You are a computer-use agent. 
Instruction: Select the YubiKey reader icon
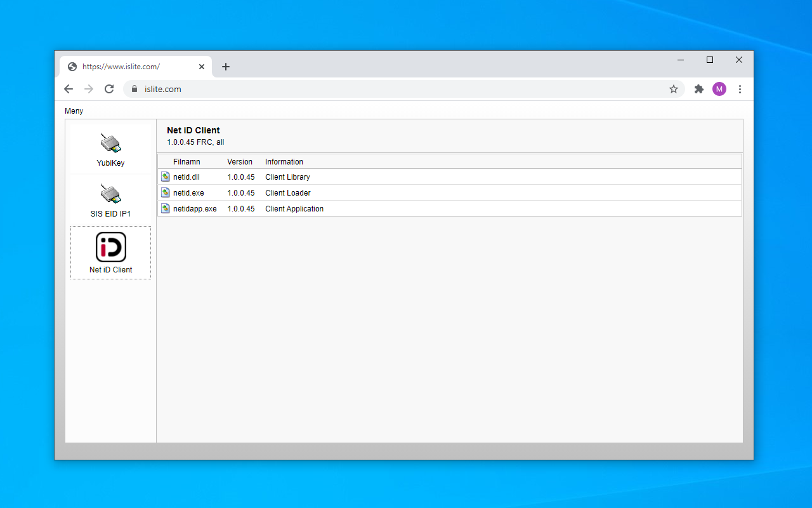click(110, 144)
